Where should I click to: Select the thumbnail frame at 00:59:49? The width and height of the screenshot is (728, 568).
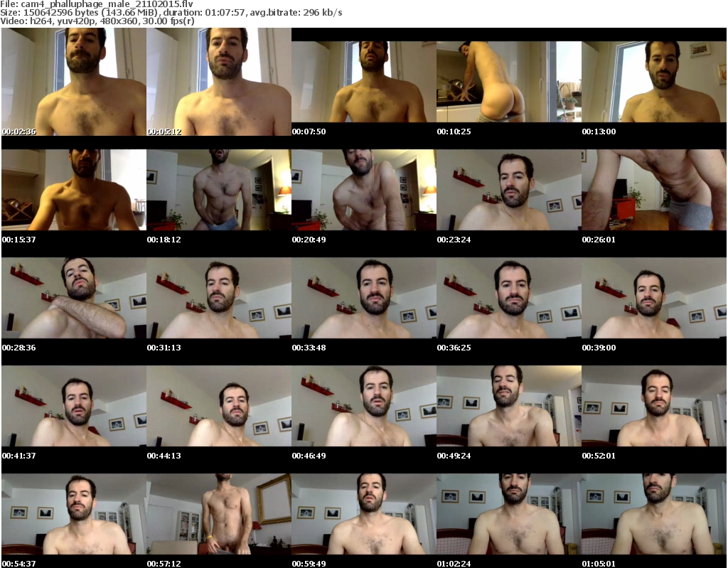[x=364, y=514]
